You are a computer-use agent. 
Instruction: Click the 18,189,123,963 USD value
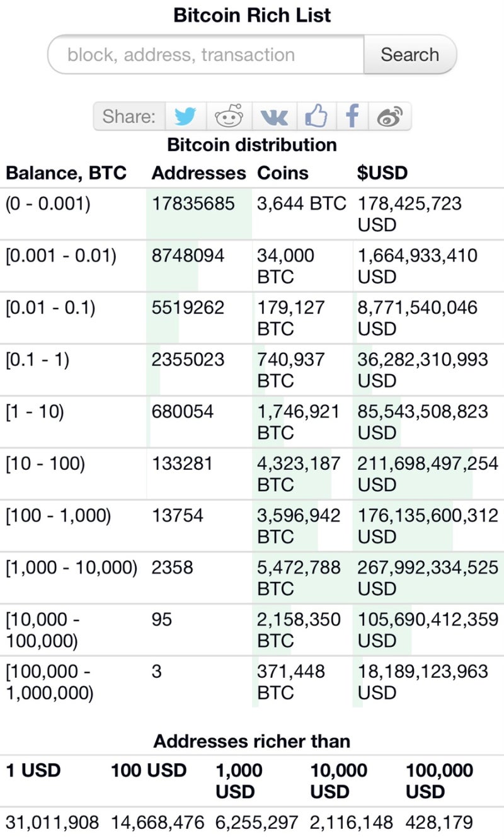coord(423,682)
